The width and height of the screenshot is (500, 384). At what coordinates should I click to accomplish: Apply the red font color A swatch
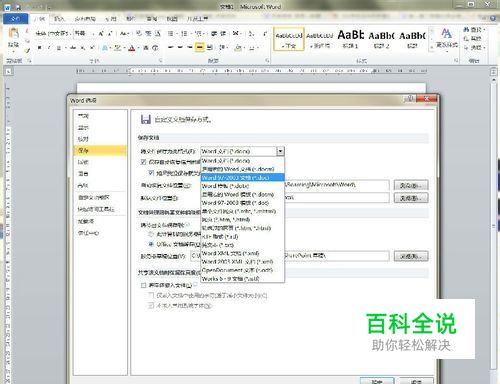(131, 48)
